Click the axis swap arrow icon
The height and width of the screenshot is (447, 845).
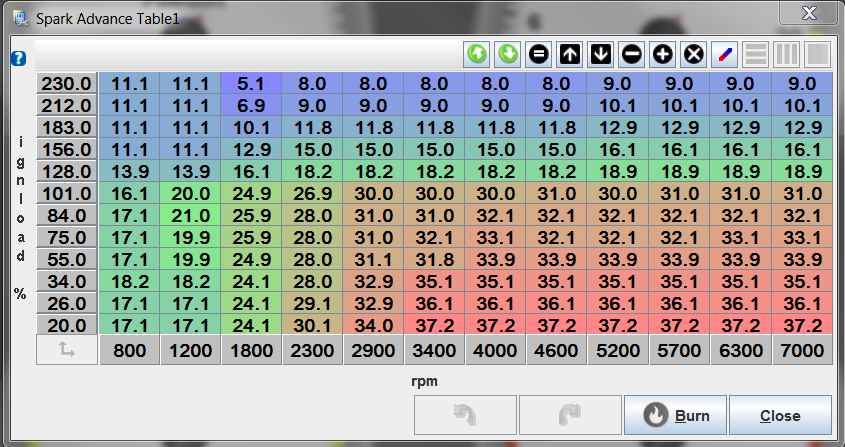(67, 350)
